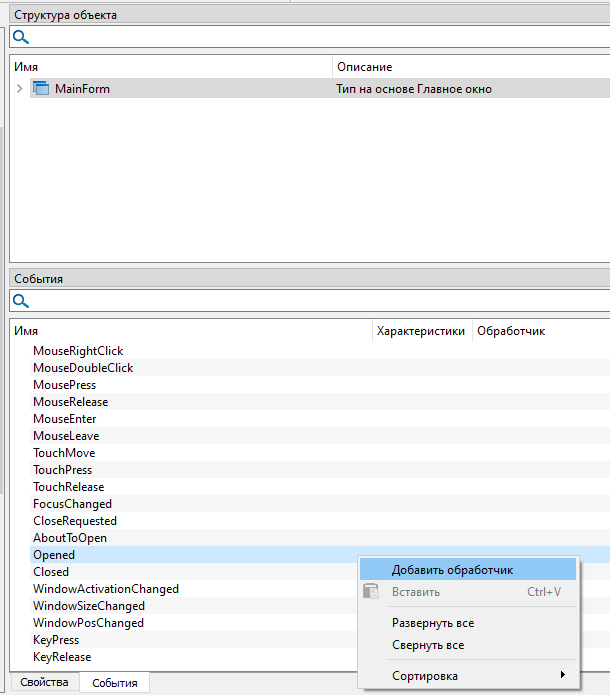Open the Сортировка submenu arrow

562,676
